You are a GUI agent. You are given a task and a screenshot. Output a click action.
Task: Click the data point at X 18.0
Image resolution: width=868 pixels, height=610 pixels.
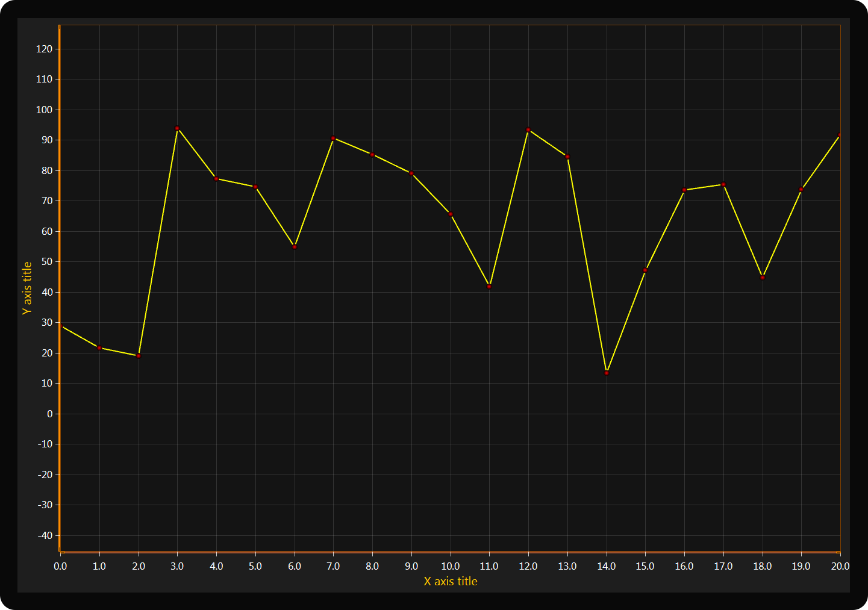coord(763,278)
